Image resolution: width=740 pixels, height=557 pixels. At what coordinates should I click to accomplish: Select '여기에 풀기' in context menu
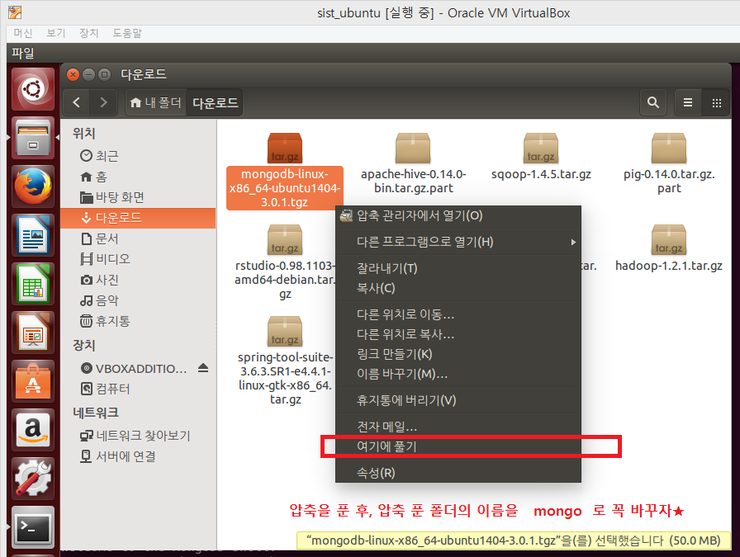pos(387,446)
